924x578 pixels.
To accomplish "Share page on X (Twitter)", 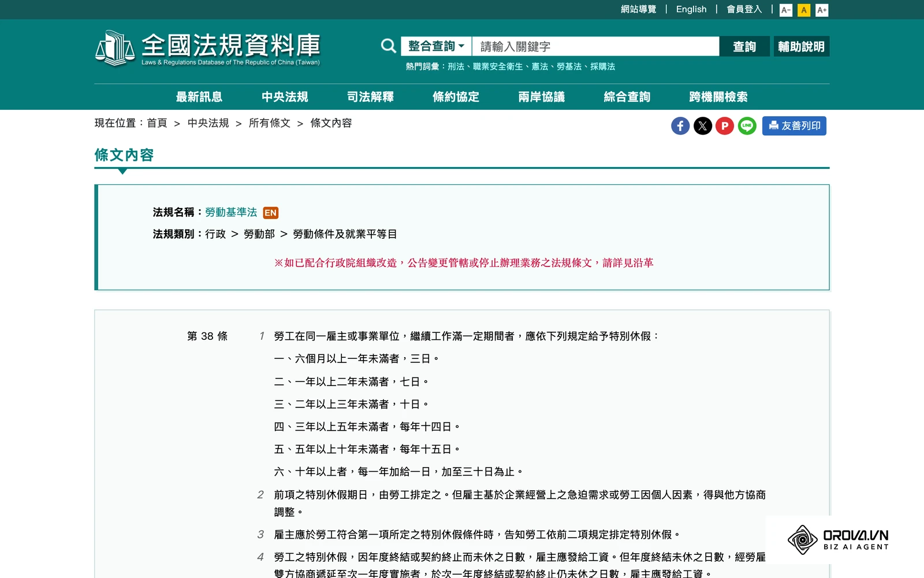I will point(703,126).
